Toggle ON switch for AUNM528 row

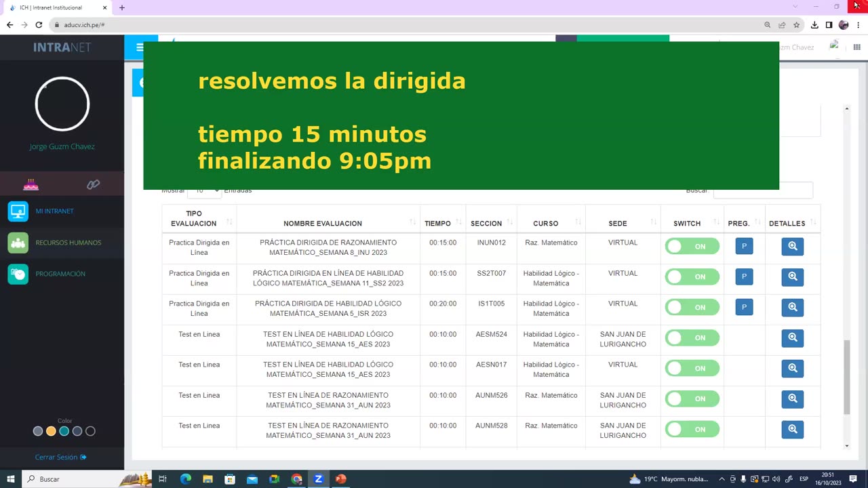point(692,429)
